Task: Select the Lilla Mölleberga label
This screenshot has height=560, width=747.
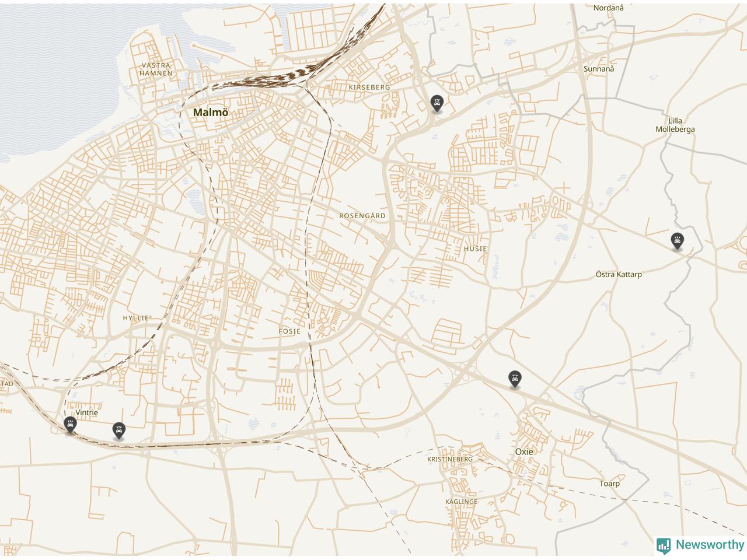Action: [675, 125]
